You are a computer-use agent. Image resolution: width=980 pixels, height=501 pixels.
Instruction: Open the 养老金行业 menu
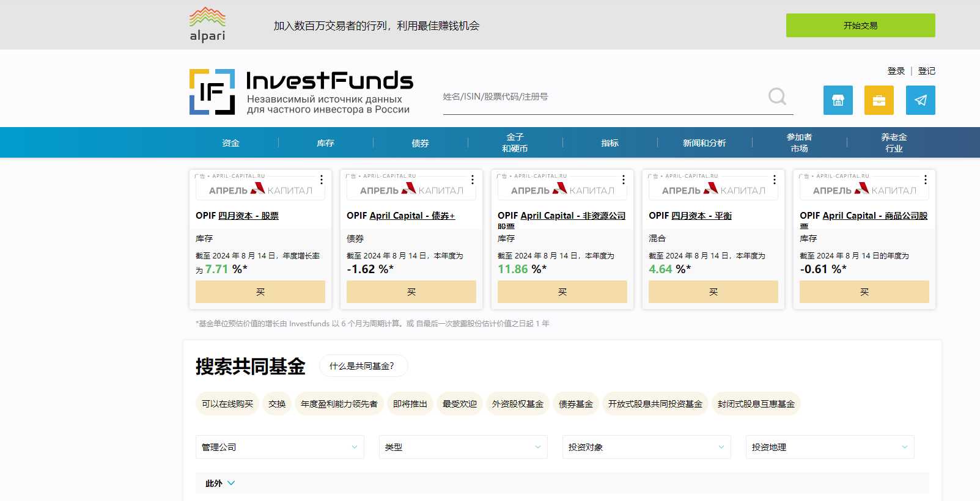[894, 143]
